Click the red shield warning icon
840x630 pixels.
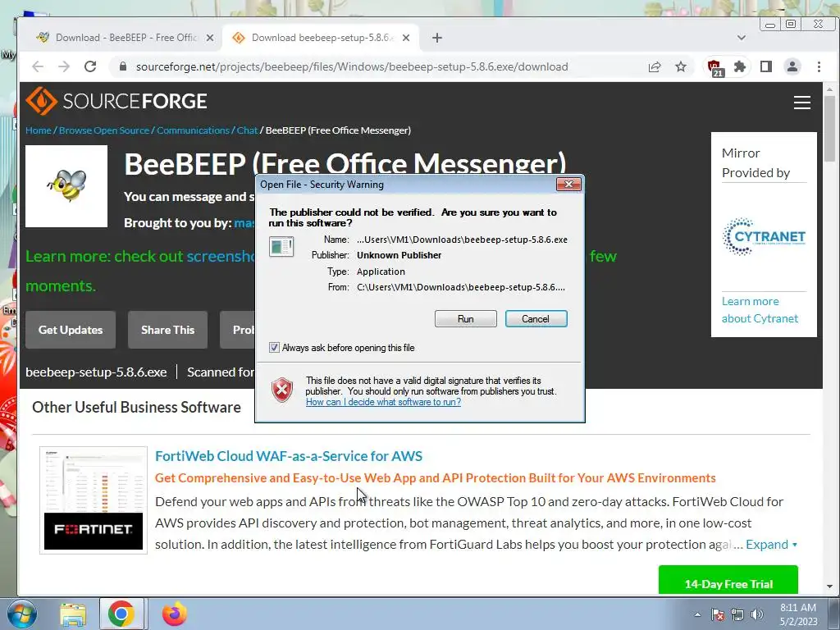tap(282, 390)
